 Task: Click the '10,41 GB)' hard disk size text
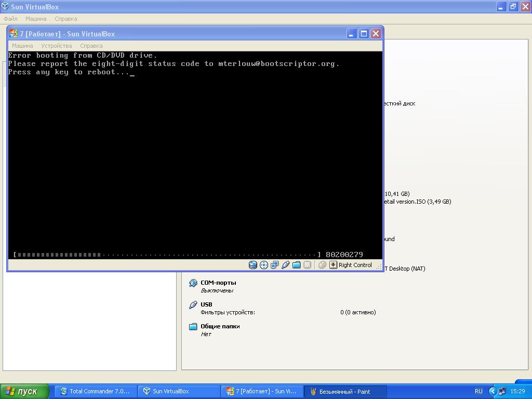pyautogui.click(x=397, y=194)
